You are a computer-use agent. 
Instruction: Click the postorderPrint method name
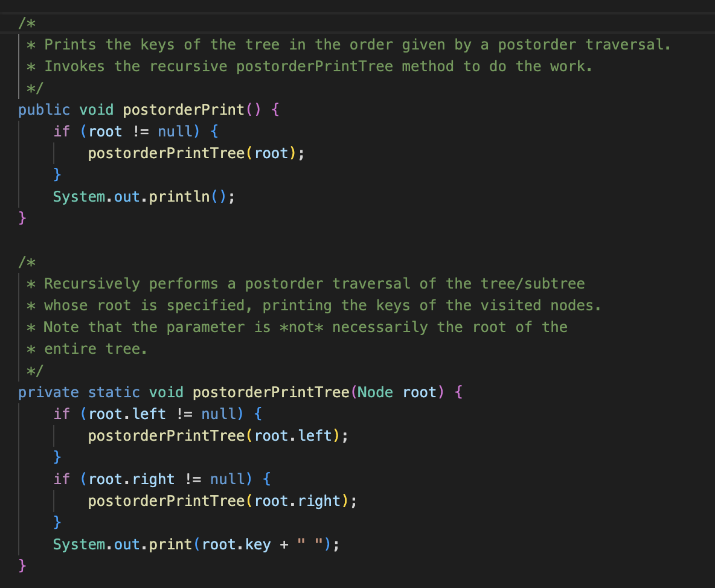184,110
